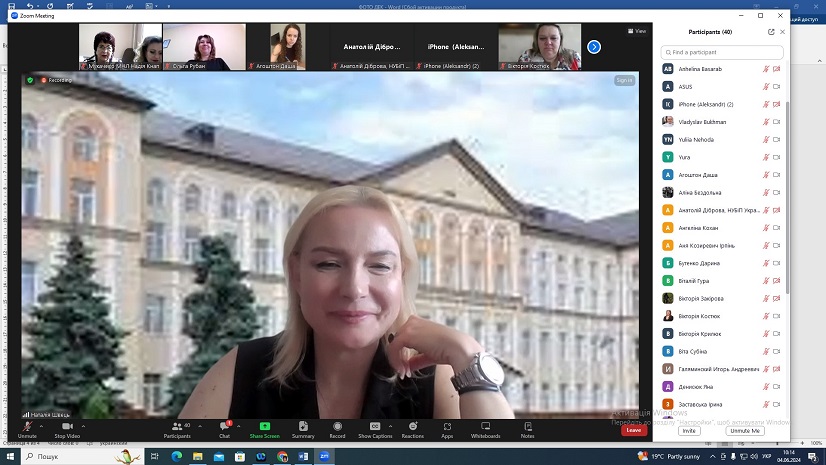The image size is (826, 465).
Task: Click the microphone icon for Yulia Nehoda
Action: pyautogui.click(x=766, y=140)
